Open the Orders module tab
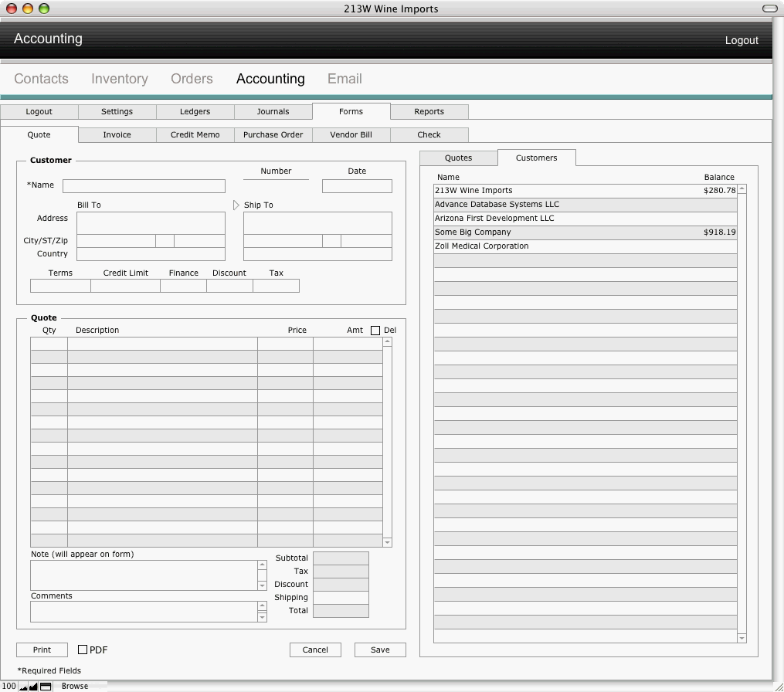 click(192, 79)
